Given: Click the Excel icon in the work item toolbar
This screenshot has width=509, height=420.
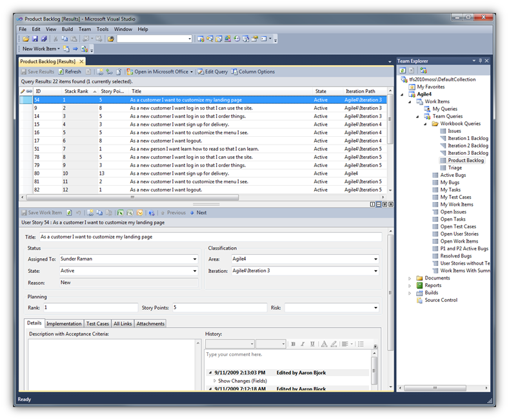Looking at the screenshot, I should [121, 213].
